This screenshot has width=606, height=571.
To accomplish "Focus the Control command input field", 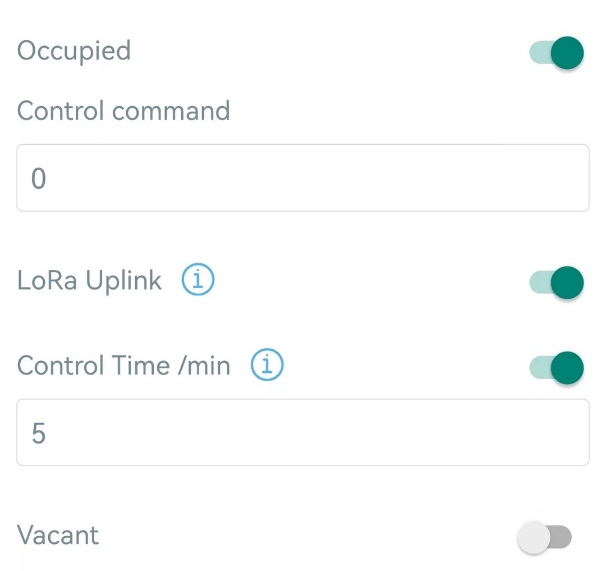I will (x=302, y=178).
